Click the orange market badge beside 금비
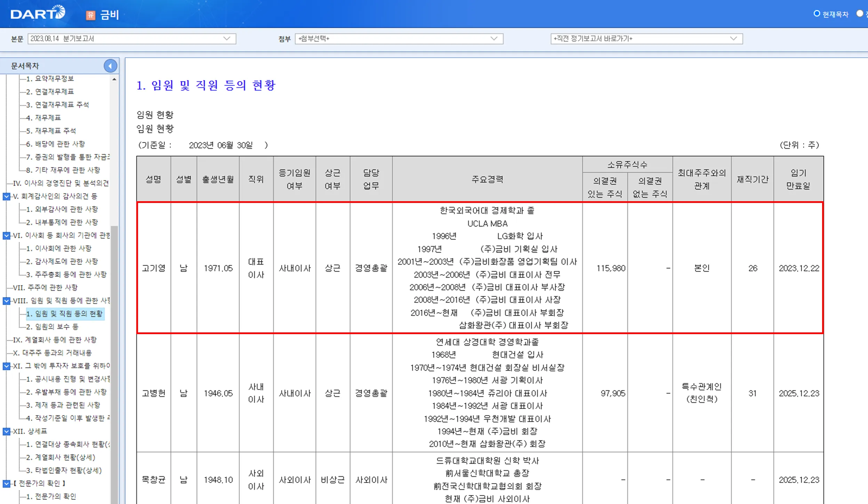 (x=90, y=15)
